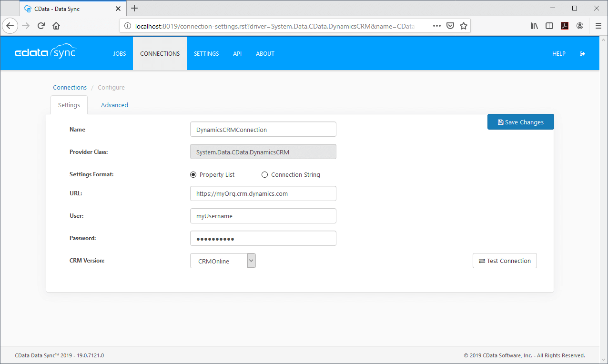
Task: Open the JOBS menu item
Action: [x=120, y=54]
